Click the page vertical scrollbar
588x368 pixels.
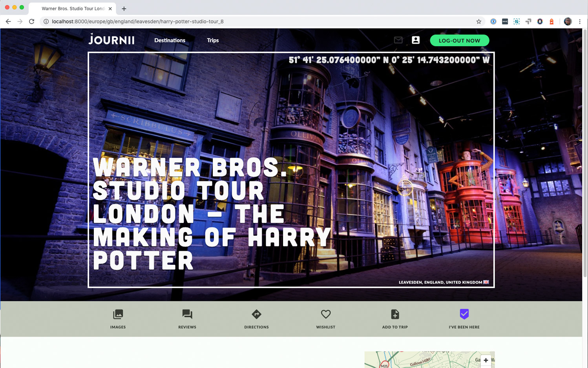(585, 153)
